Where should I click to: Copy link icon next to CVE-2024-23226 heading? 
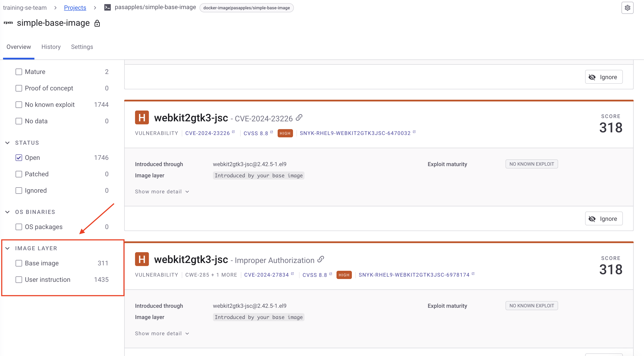click(x=299, y=117)
